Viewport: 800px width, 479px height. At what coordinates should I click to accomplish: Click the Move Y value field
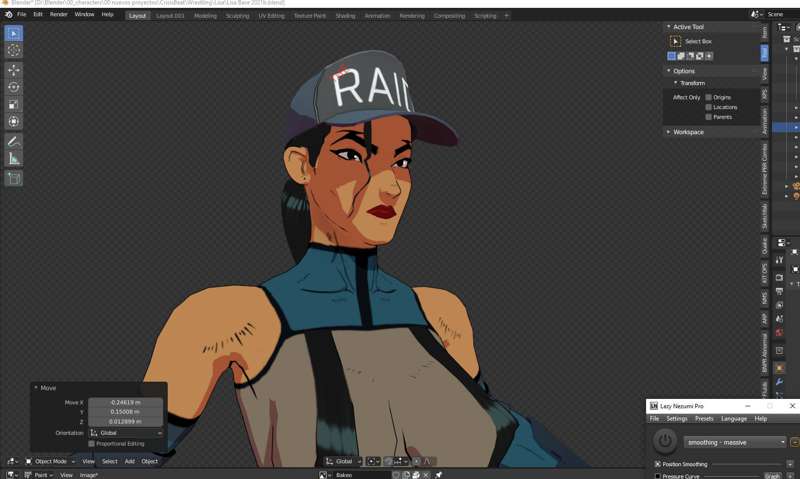point(126,412)
